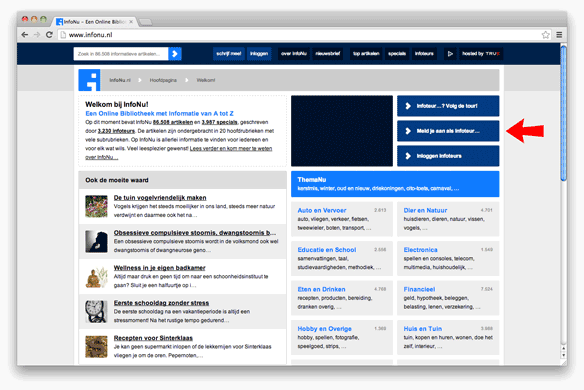This screenshot has height=390, width=584.
Task: Open article 'Recepten voor Sinterklaas'
Action: coord(153,338)
